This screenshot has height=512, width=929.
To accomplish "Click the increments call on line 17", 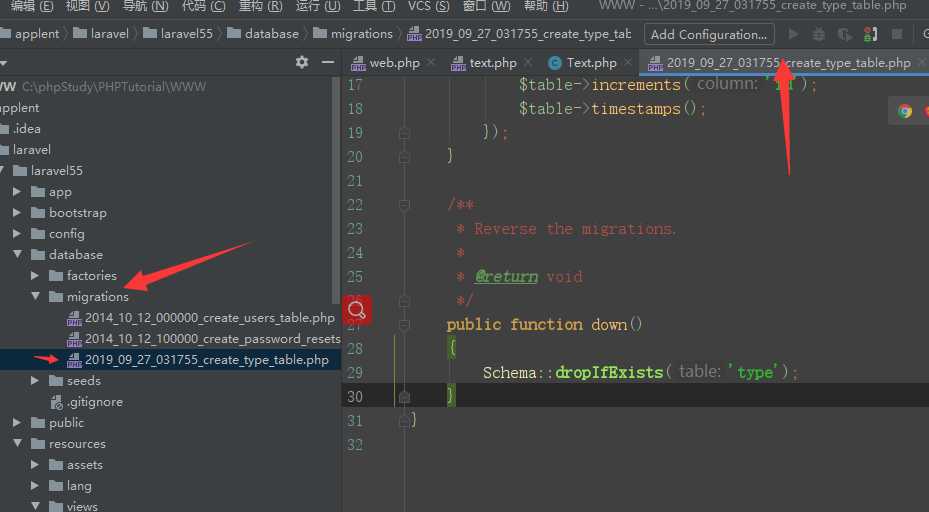I will pyautogui.click(x=636, y=85).
